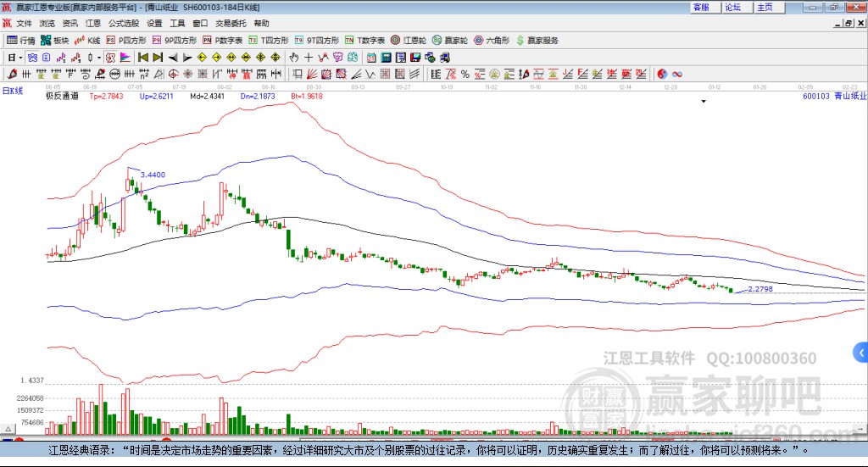Click the Dn=2.1873 value

point(258,97)
